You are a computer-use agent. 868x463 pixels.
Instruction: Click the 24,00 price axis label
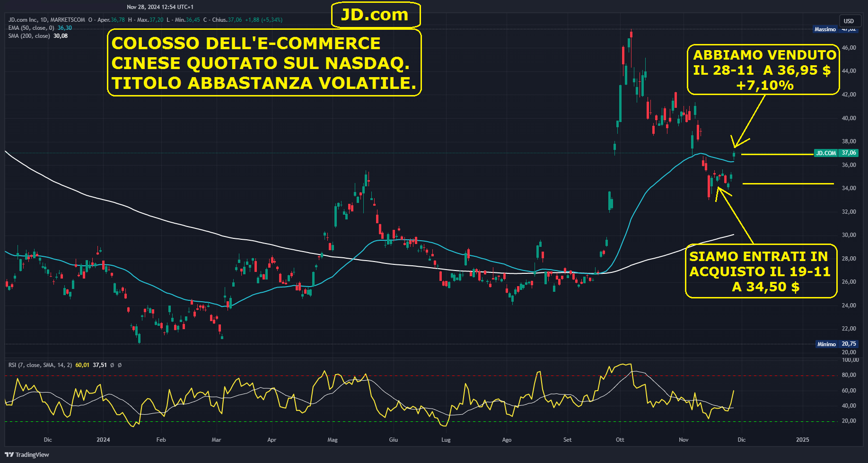click(x=849, y=306)
